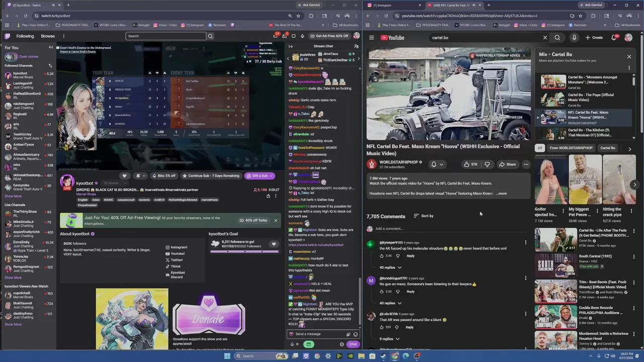Show more Followed Channels in Twitch sidebar
Screen dimensions: 644x362
(x=13, y=196)
